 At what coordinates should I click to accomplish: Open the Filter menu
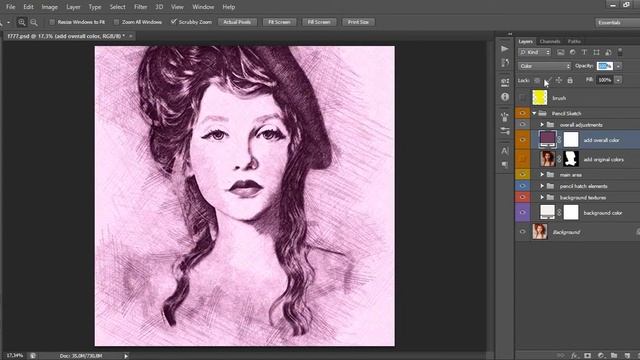click(140, 7)
